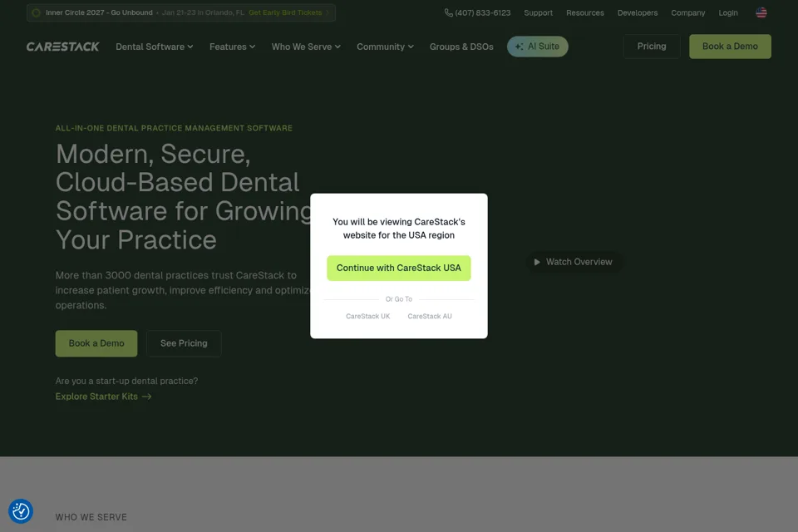Viewport: 798px width, 532px height.
Task: Click Get Early Bird Tickets link
Action: pyautogui.click(x=285, y=12)
